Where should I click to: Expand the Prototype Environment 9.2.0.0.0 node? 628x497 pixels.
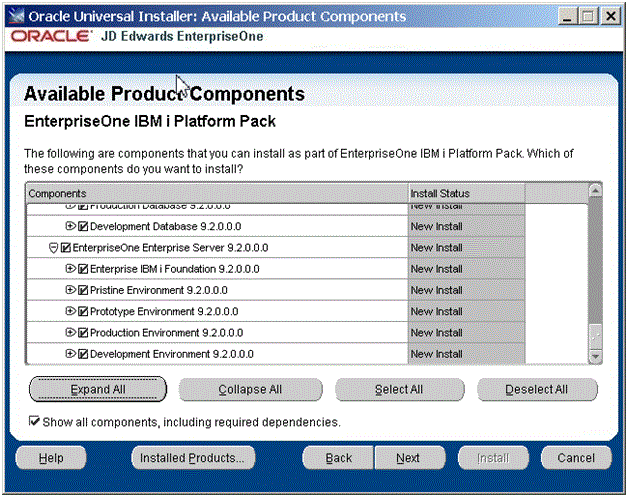(70, 311)
